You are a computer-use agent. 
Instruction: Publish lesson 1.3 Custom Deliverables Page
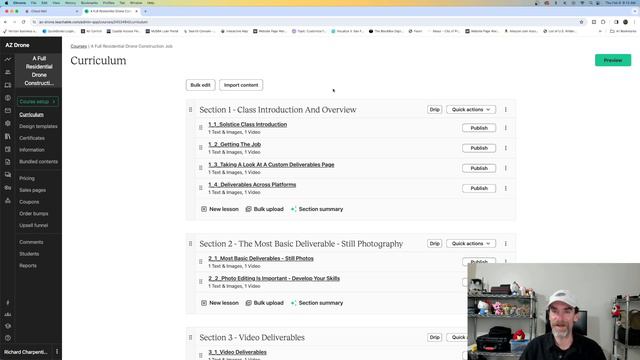(479, 168)
